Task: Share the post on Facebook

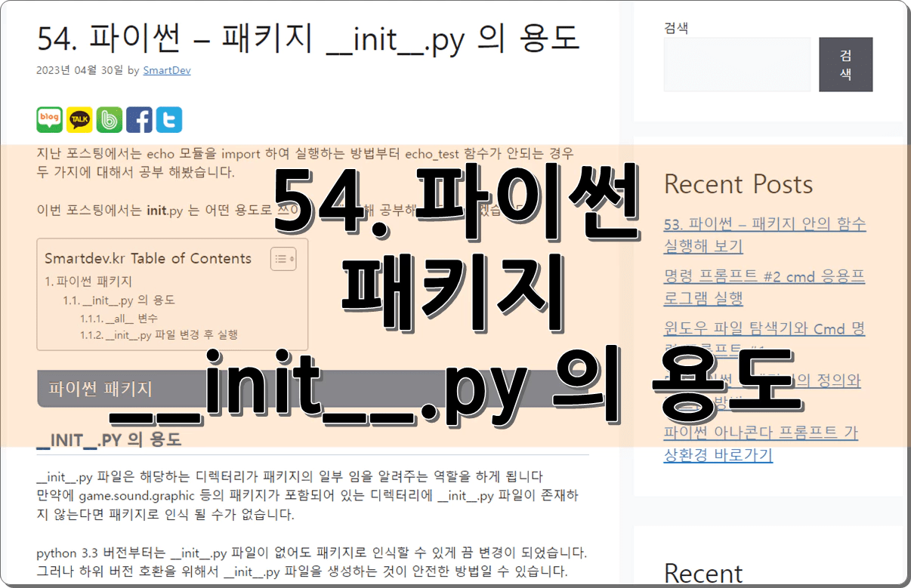Action: pos(139,119)
